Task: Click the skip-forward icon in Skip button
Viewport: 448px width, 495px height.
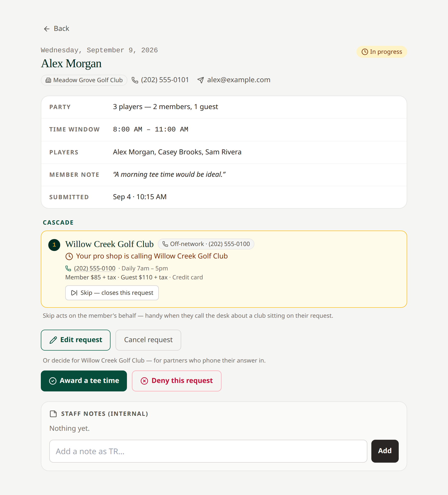Action: tap(74, 293)
